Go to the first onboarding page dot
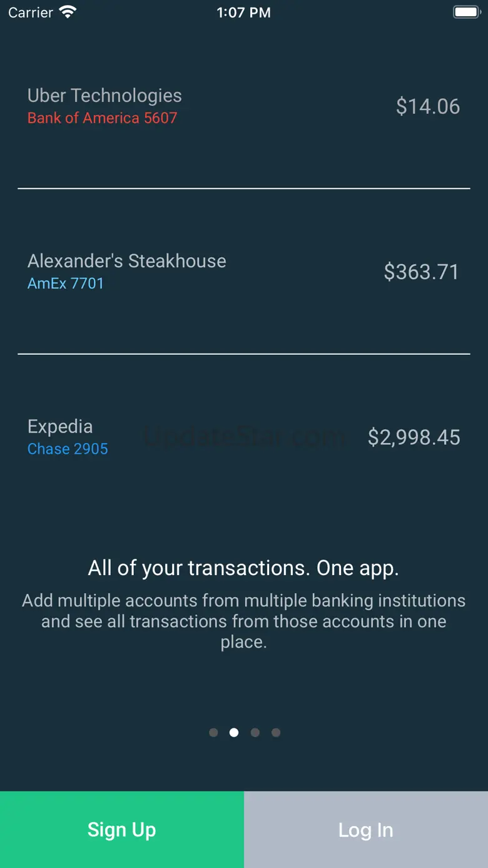Image resolution: width=488 pixels, height=868 pixels. coord(213,732)
